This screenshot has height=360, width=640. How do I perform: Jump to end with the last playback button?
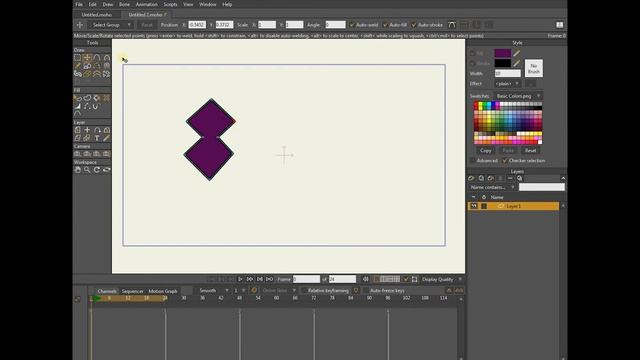point(269,279)
